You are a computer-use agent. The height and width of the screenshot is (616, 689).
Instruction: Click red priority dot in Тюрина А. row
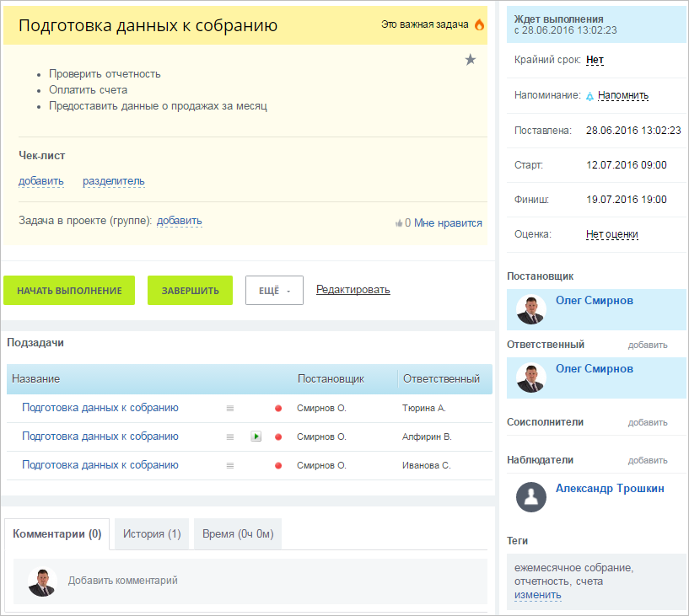[278, 409]
